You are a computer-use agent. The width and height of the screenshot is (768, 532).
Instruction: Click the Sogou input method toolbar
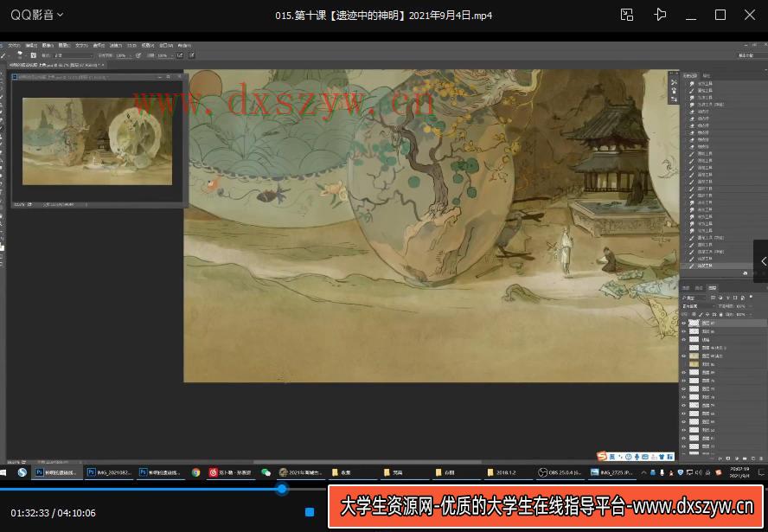click(x=636, y=456)
